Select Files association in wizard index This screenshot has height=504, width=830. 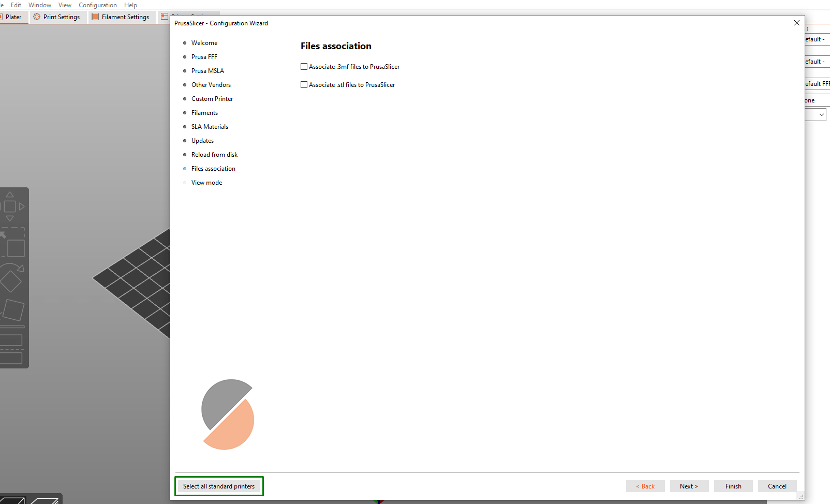coord(213,169)
